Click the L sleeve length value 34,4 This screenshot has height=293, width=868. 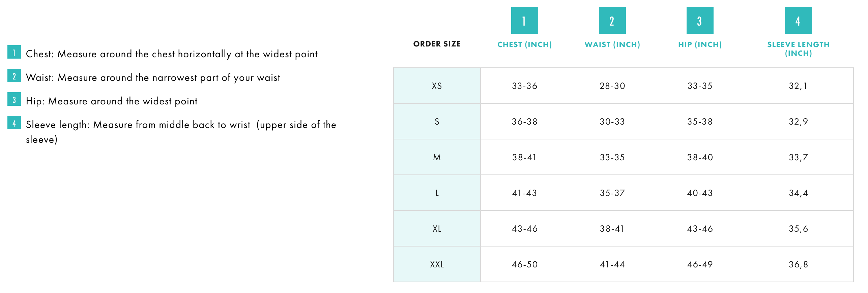pos(798,193)
